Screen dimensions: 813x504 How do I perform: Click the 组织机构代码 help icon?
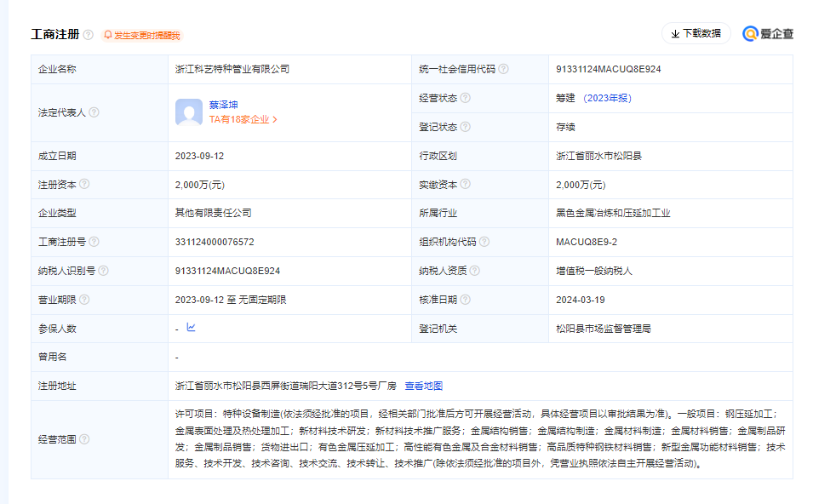[484, 242]
